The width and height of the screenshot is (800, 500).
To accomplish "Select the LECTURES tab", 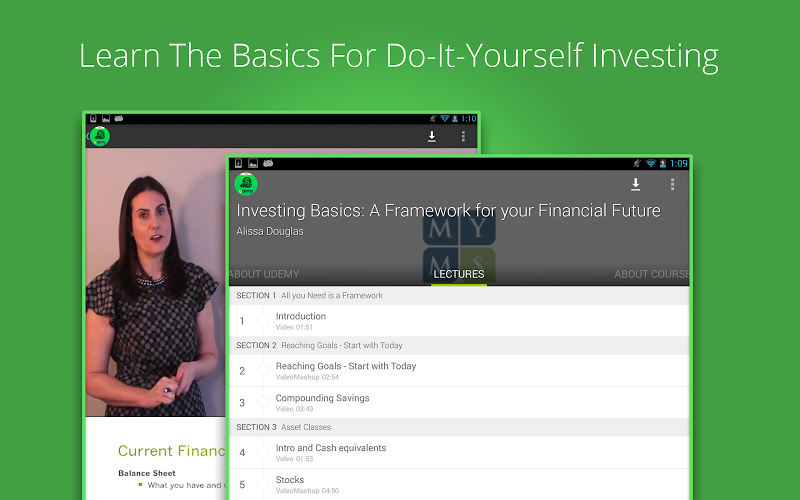I will click(x=459, y=274).
